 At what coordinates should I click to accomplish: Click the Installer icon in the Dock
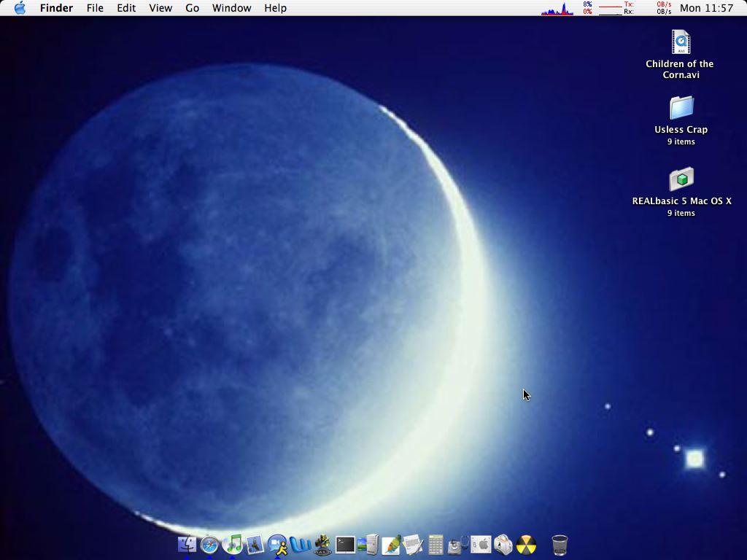[x=503, y=544]
